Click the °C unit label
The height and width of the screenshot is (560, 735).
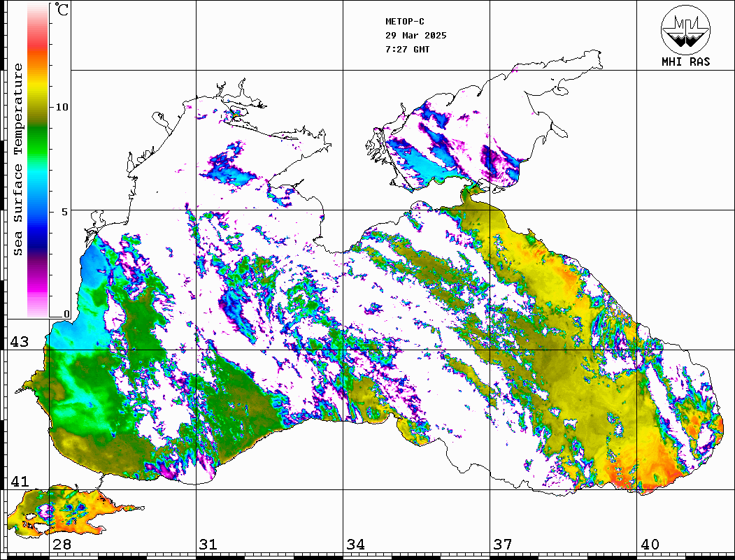pyautogui.click(x=61, y=9)
